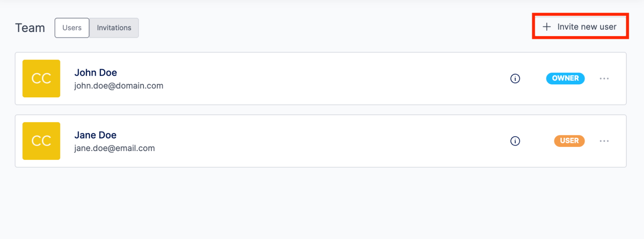This screenshot has width=644, height=239.
Task: Select the Jane Doe user card
Action: (x=321, y=141)
